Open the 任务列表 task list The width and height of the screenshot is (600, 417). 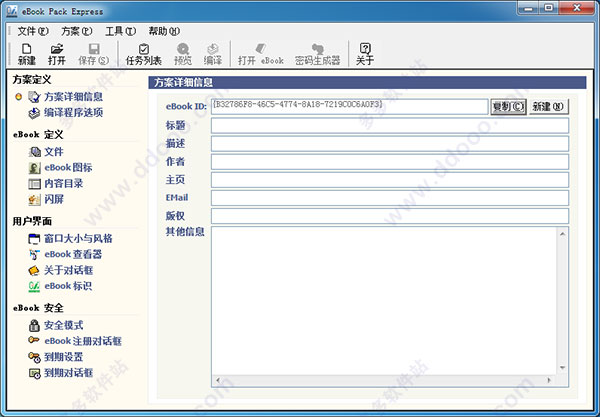point(143,54)
